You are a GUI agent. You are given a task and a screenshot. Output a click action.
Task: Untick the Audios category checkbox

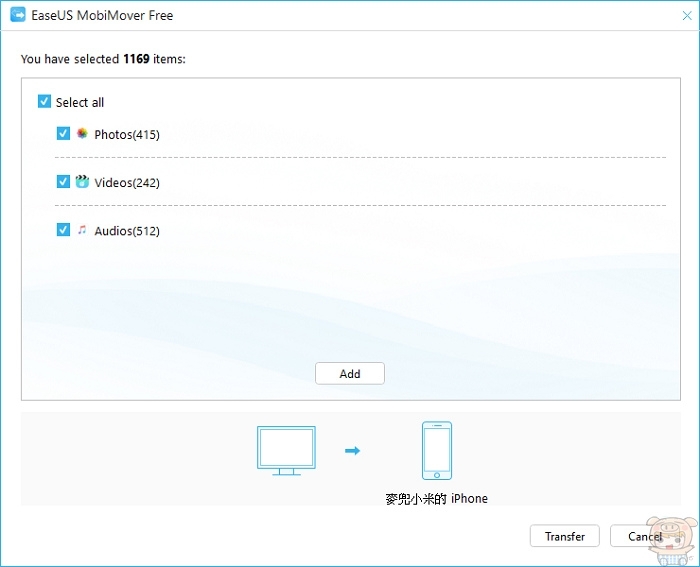point(64,230)
